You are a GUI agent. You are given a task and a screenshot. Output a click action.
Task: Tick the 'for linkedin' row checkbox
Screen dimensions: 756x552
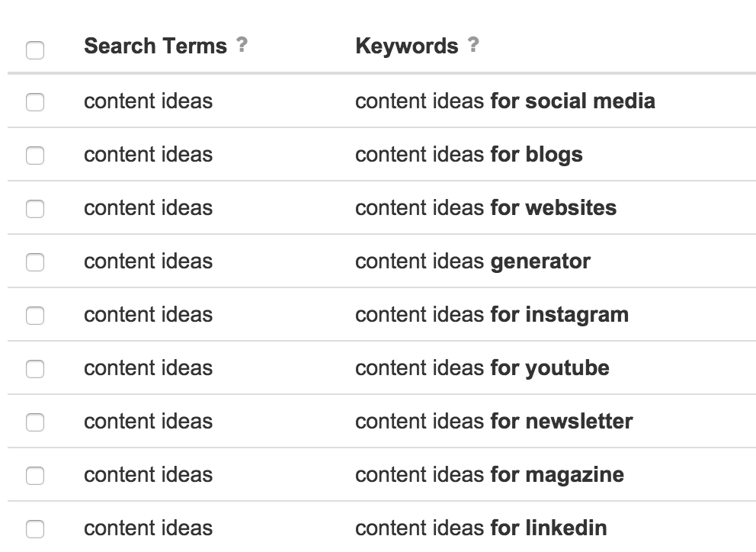(x=35, y=529)
